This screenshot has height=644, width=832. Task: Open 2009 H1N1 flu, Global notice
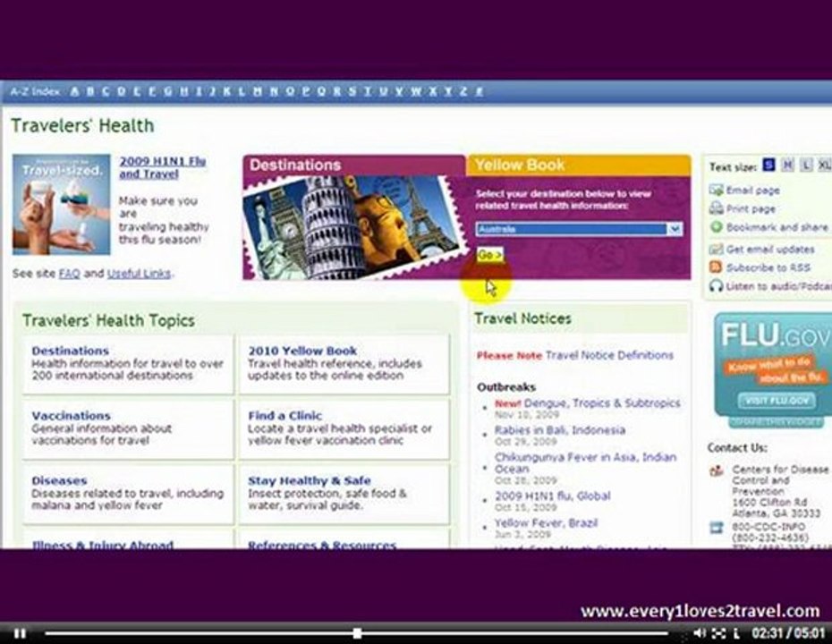click(552, 496)
